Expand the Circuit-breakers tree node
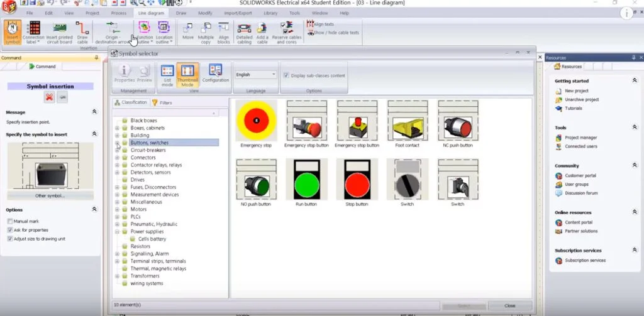Viewport: 644px width, 316px height. pyautogui.click(x=117, y=150)
